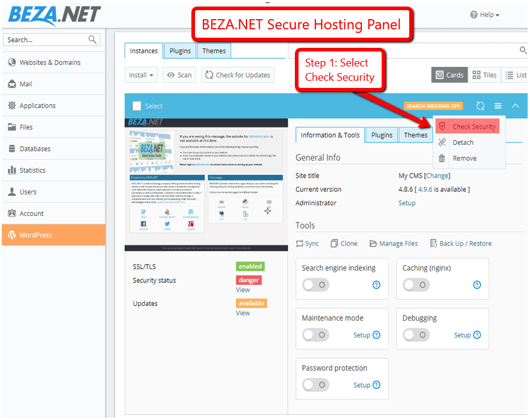530x420 pixels.
Task: Click the Sync tool link
Action: click(307, 244)
